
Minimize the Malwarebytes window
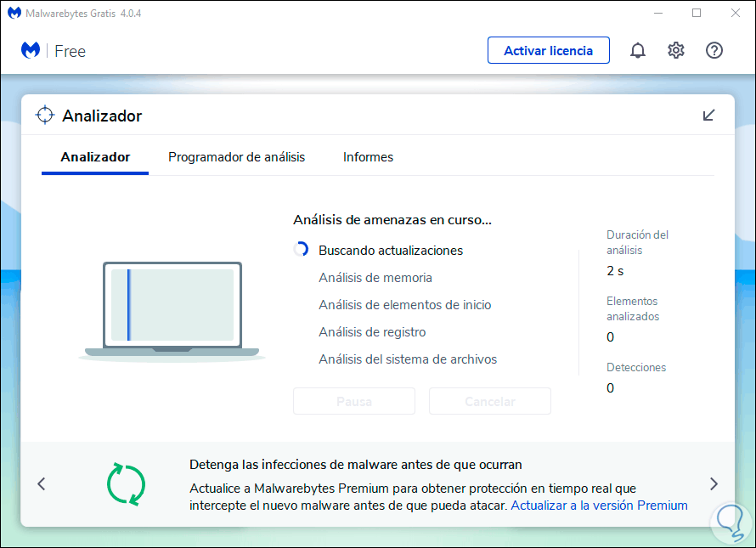click(x=658, y=13)
